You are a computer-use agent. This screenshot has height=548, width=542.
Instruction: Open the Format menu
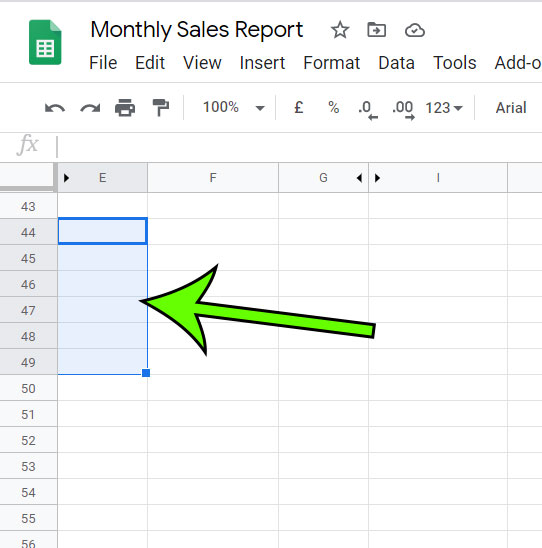point(332,63)
